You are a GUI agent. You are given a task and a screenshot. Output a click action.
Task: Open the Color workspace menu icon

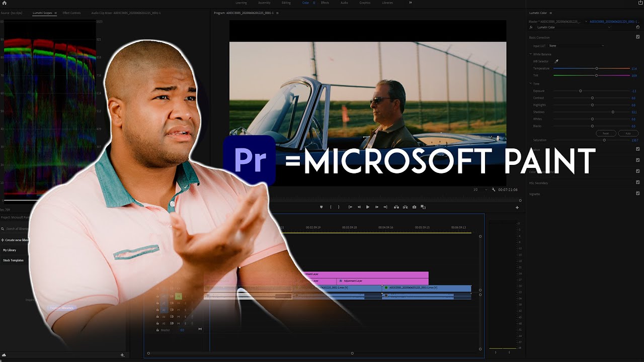click(314, 3)
